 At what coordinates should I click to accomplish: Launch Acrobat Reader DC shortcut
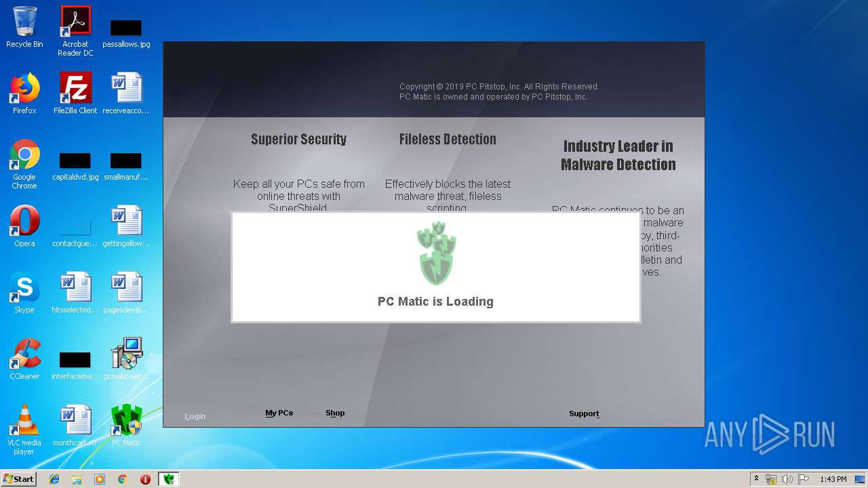tap(75, 31)
